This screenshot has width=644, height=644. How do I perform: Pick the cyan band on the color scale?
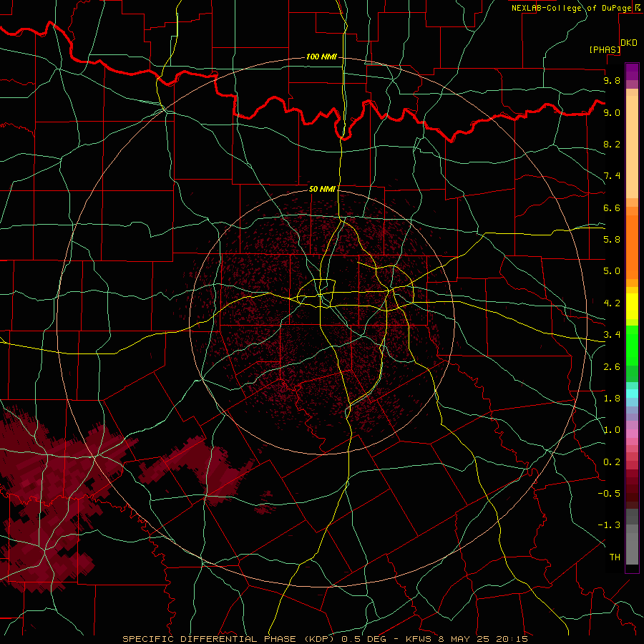[632, 394]
